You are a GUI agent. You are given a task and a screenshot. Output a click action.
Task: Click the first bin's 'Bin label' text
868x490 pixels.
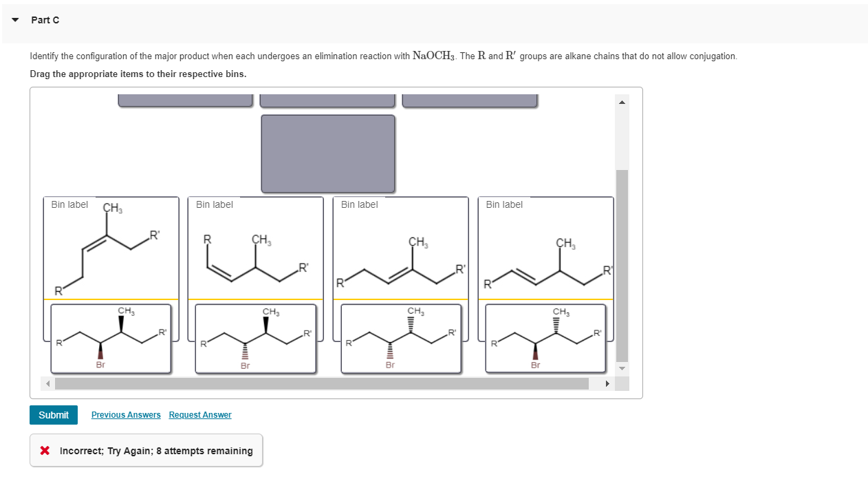click(69, 204)
